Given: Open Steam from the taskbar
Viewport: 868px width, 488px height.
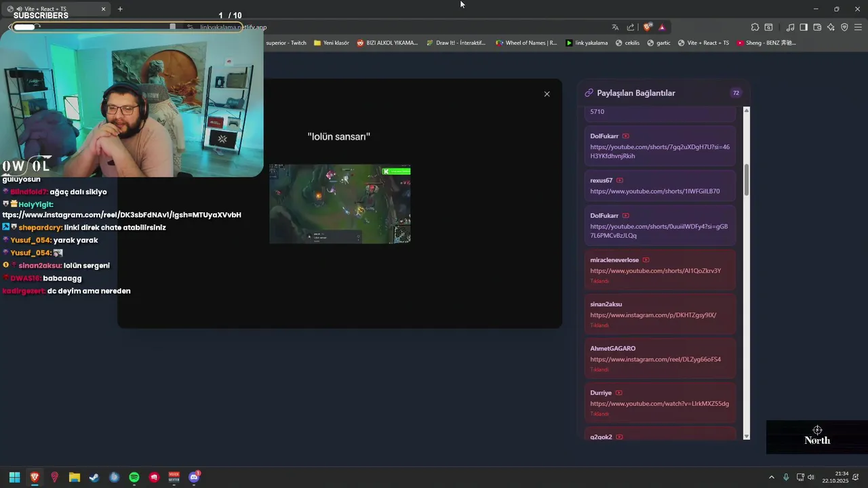Looking at the screenshot, I should (94, 477).
